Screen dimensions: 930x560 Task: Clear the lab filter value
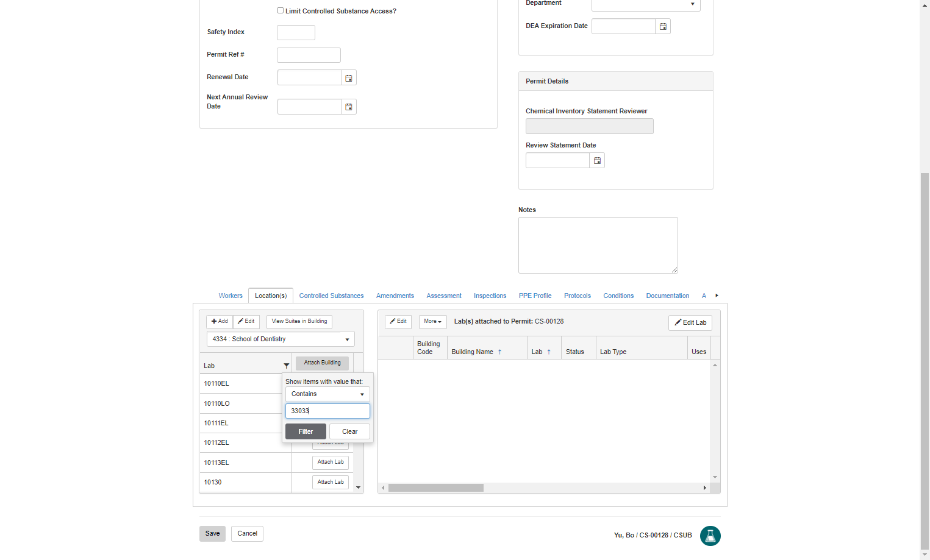(349, 431)
